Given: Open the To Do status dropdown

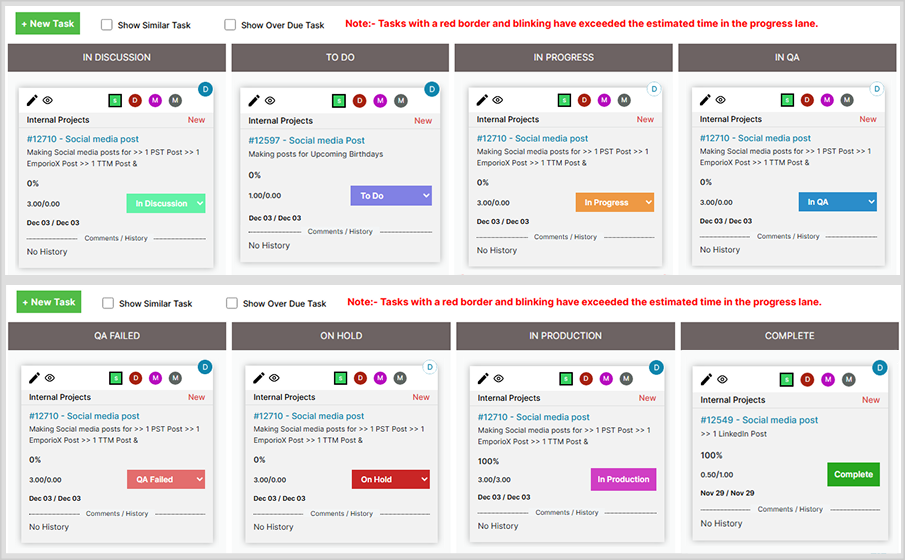Looking at the screenshot, I should (x=391, y=196).
